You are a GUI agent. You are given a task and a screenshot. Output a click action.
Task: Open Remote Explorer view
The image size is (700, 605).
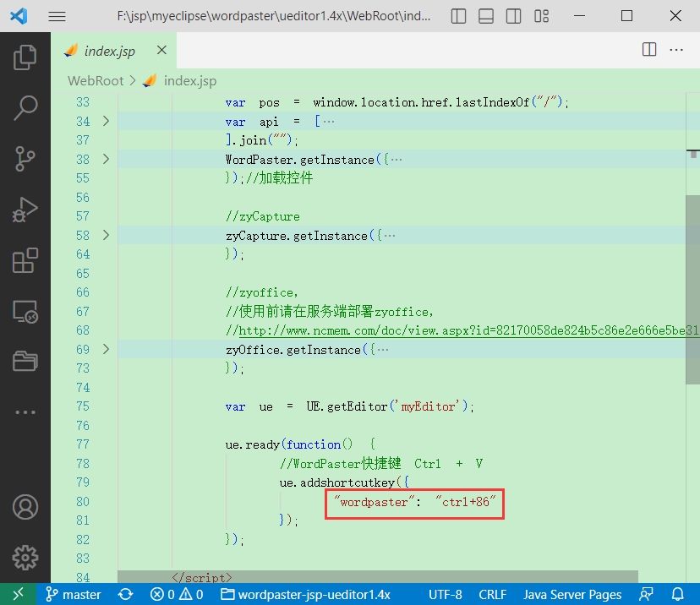click(25, 312)
